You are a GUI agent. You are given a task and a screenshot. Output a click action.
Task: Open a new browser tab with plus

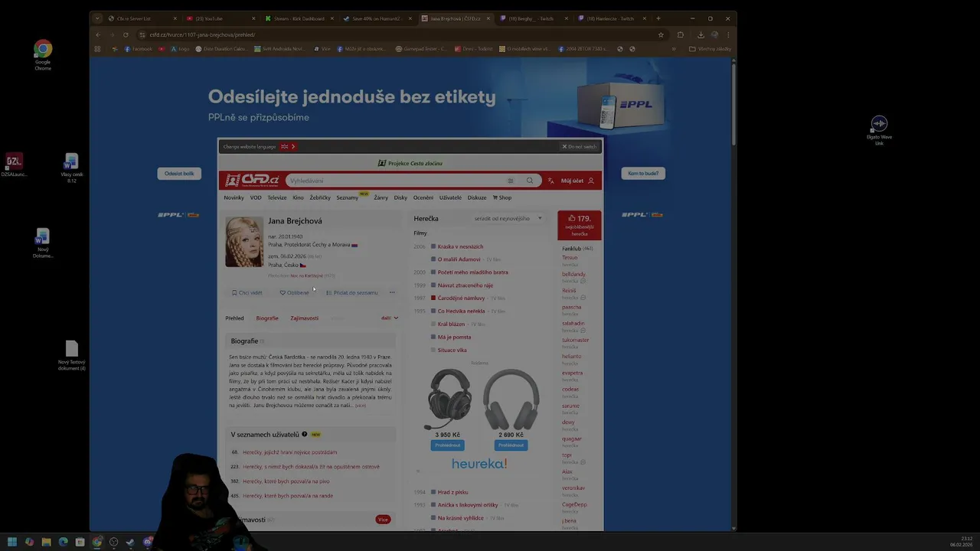658,18
